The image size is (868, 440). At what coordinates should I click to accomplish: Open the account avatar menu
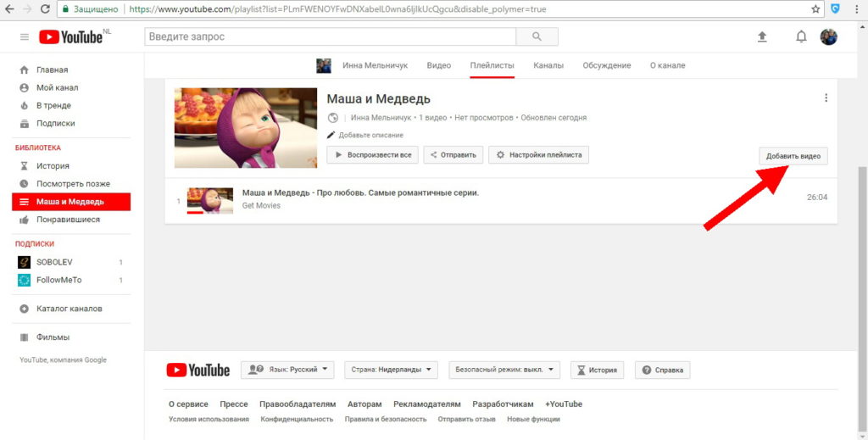[x=829, y=37]
